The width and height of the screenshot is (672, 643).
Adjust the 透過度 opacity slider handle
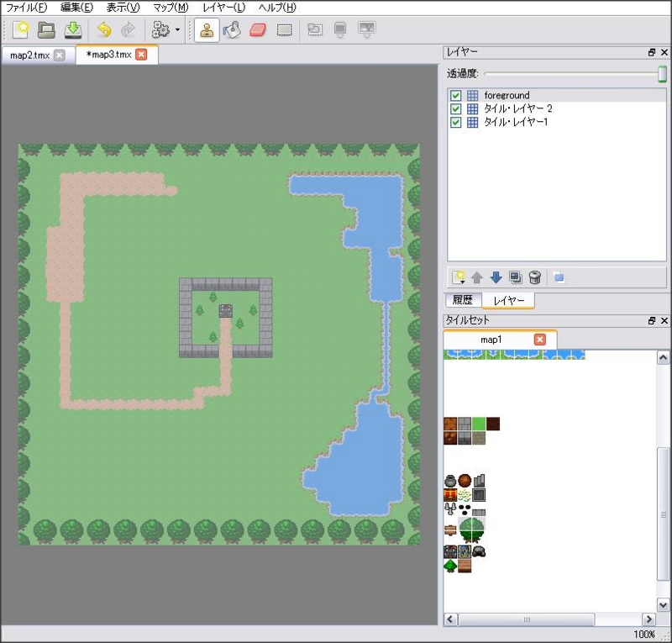coord(662,74)
